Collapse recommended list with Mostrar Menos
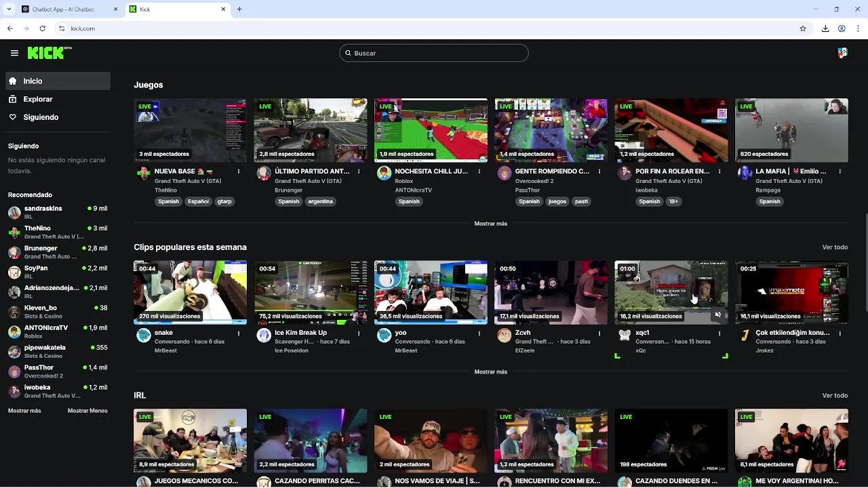This screenshot has width=868, height=488. pyautogui.click(x=87, y=411)
